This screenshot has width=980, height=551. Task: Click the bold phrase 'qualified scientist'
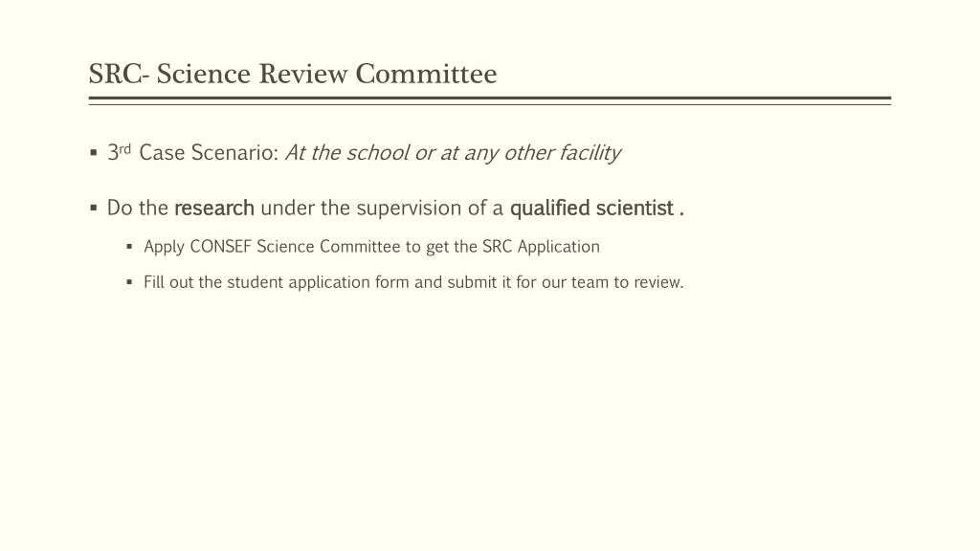(x=591, y=208)
